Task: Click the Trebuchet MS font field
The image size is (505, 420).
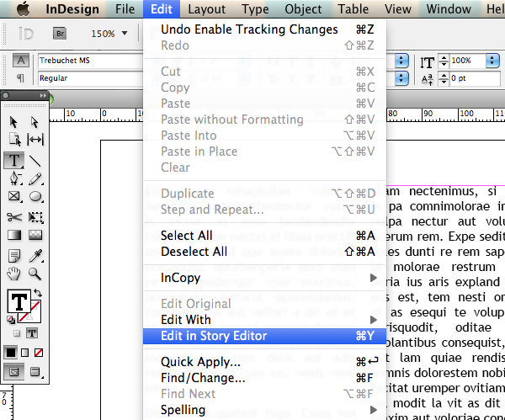Action: [91, 61]
